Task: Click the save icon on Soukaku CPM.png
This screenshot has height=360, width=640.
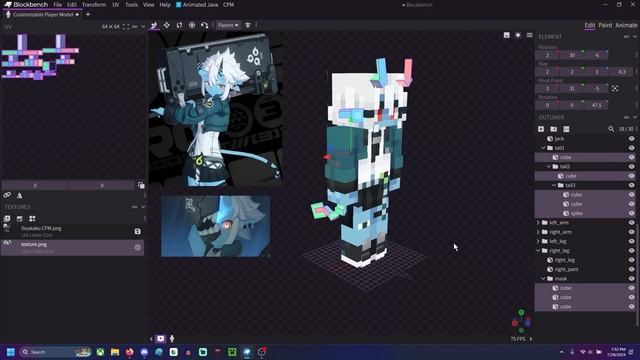Action: 138,231
